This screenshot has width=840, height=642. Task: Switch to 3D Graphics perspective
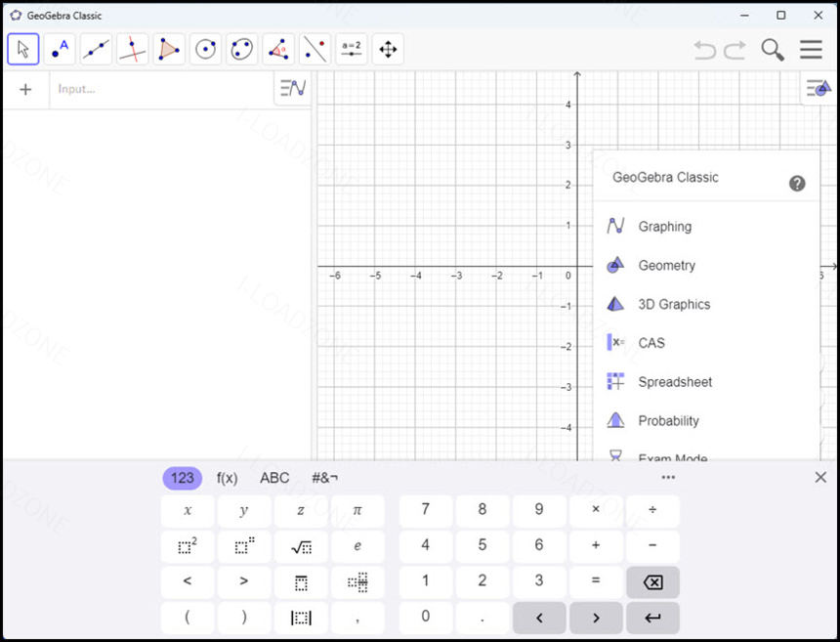click(706, 304)
